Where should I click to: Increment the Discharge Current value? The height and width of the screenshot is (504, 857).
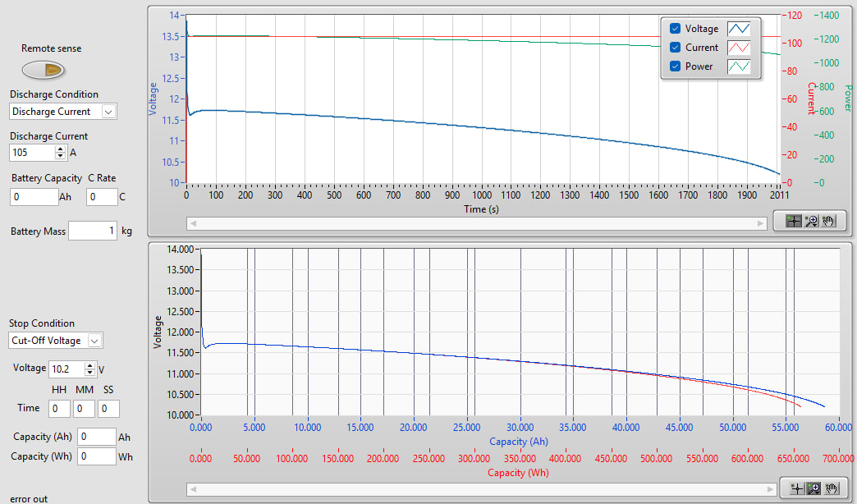tap(60, 149)
